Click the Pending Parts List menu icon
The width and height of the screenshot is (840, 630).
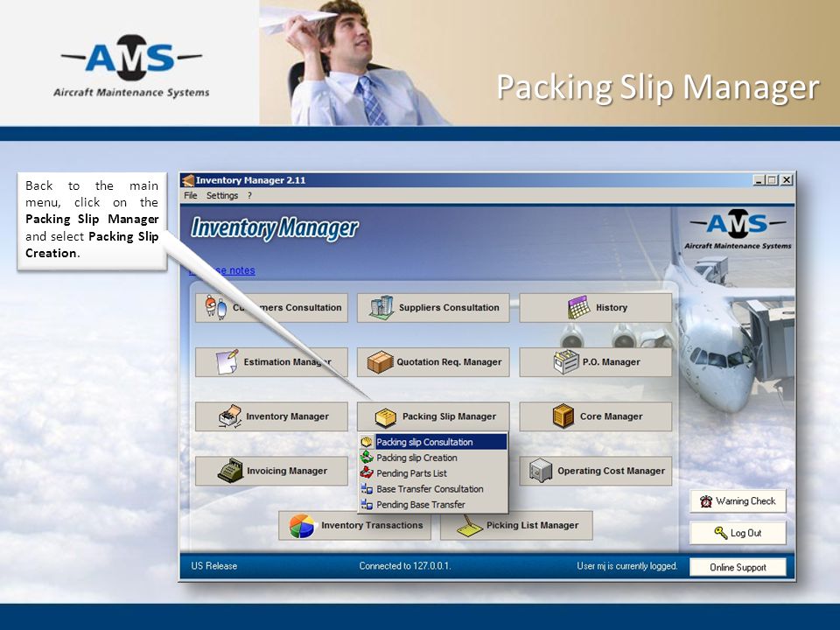pos(367,473)
